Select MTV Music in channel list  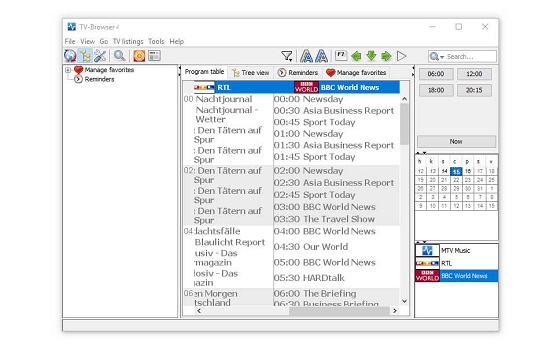pyautogui.click(x=456, y=250)
